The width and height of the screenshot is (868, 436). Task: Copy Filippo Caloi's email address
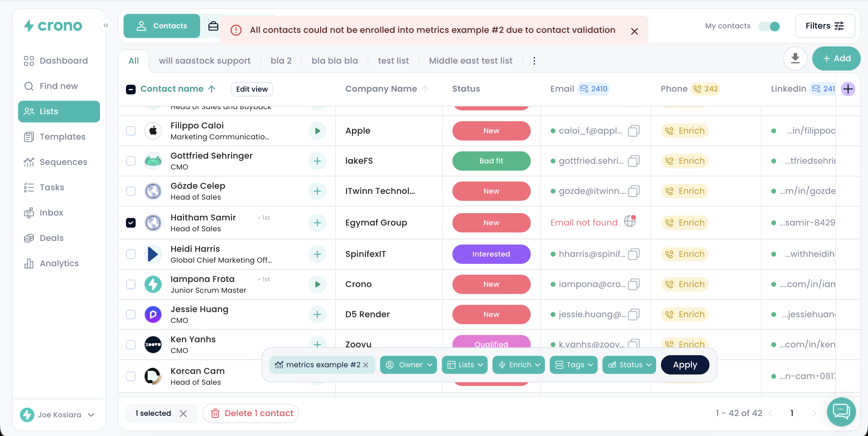pos(634,131)
